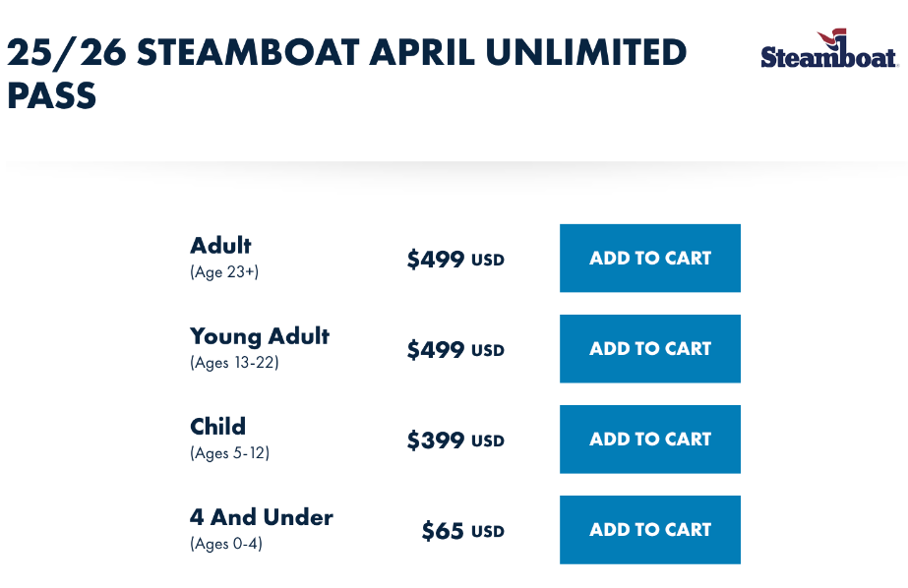Add the Child pass to cart
The height and width of the screenshot is (588, 908).
[x=649, y=440]
